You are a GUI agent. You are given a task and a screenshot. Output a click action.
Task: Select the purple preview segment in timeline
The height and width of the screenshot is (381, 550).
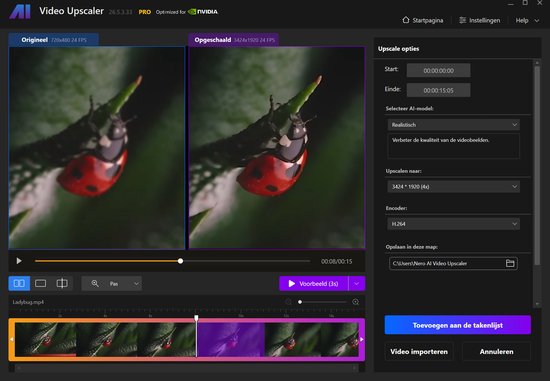(x=230, y=340)
